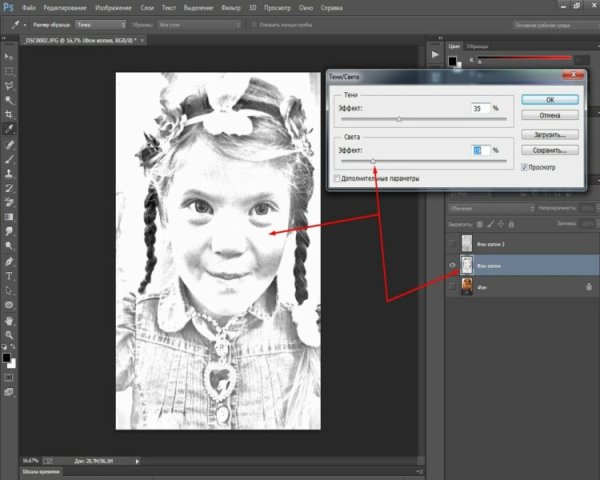Image resolution: width=600 pixels, height=480 pixels.
Task: Click the Сохранить button
Action: point(550,150)
